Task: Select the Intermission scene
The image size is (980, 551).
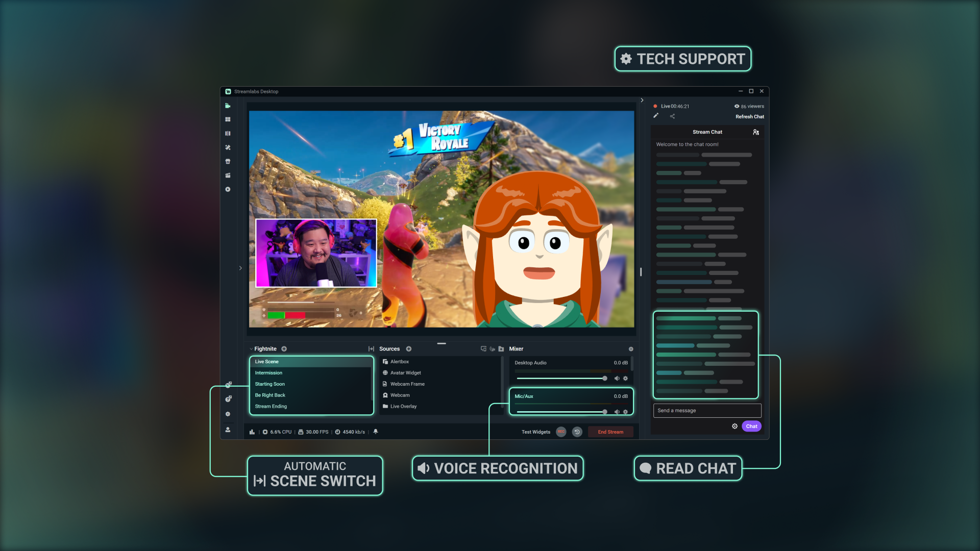Action: (x=311, y=373)
